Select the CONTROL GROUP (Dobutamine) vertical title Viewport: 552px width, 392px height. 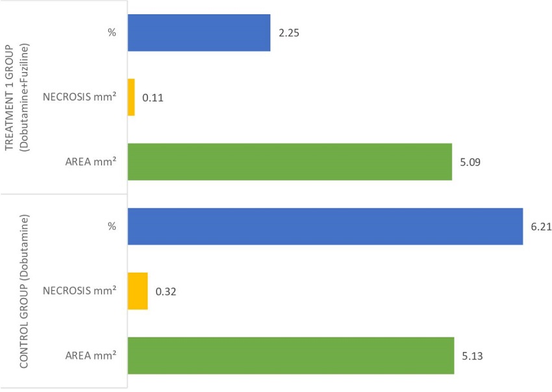[24, 291]
